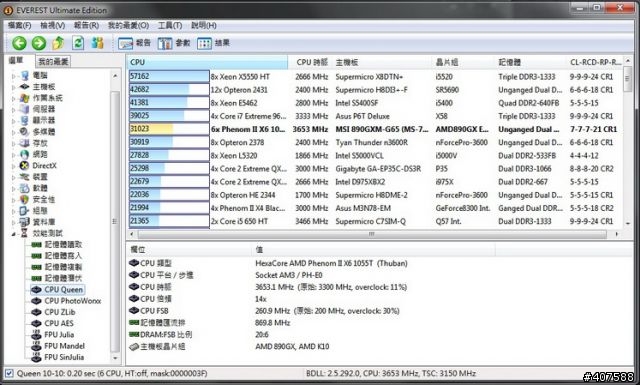Select the CPU AES benchmark
This screenshot has height=385, width=640.
tap(59, 323)
